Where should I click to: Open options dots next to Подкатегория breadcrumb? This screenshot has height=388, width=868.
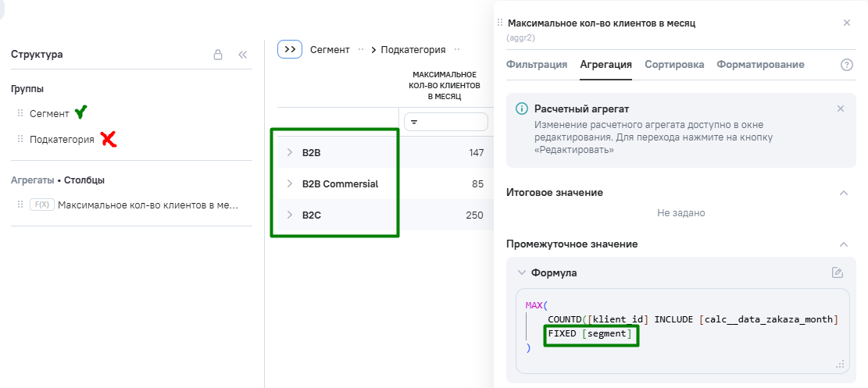pos(457,49)
